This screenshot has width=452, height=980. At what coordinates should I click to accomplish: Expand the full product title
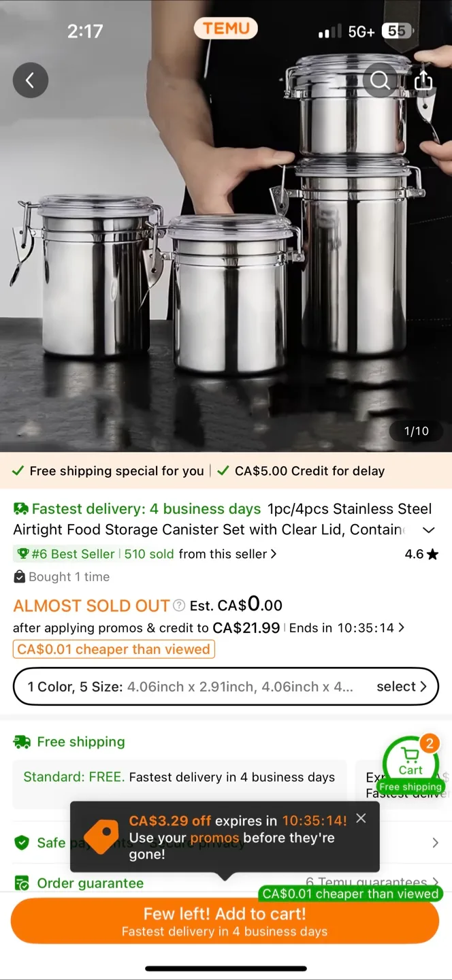[429, 529]
